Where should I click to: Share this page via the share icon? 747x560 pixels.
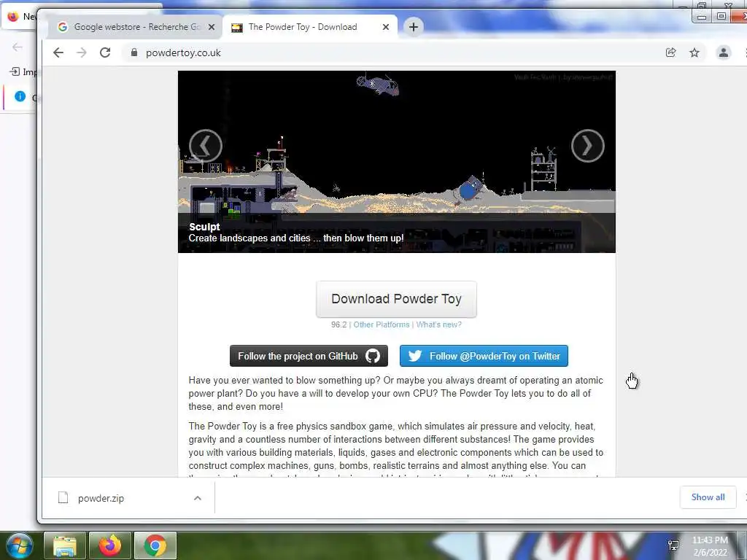[x=671, y=52]
